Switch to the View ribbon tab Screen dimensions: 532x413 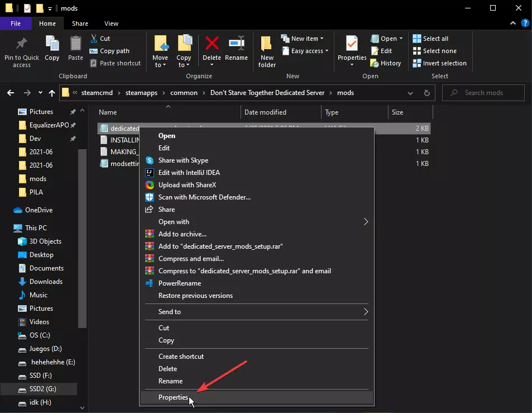pos(111,23)
